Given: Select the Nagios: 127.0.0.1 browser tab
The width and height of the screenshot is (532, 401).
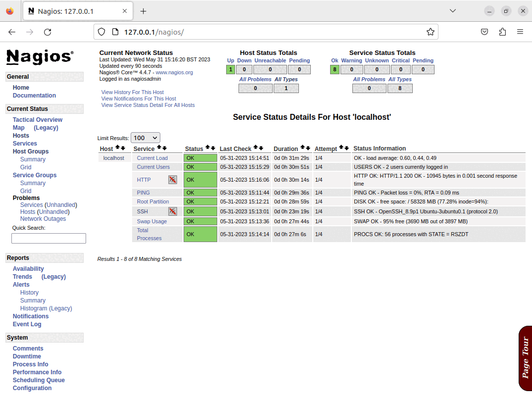Looking at the screenshot, I should click(x=69, y=10).
